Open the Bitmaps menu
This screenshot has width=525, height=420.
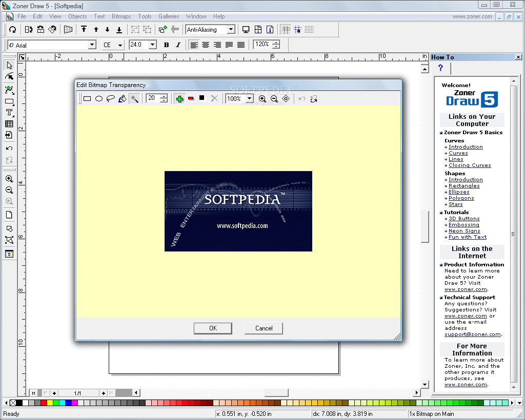click(121, 16)
